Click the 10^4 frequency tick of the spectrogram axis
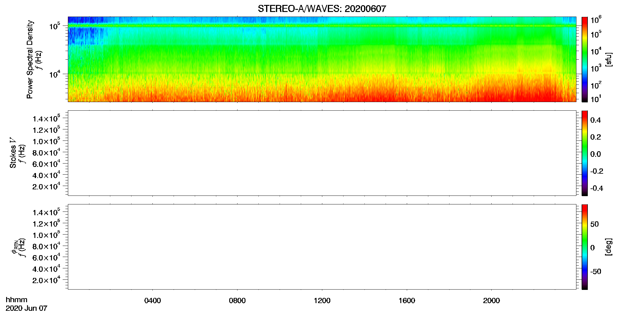644x332 pixels. point(55,74)
